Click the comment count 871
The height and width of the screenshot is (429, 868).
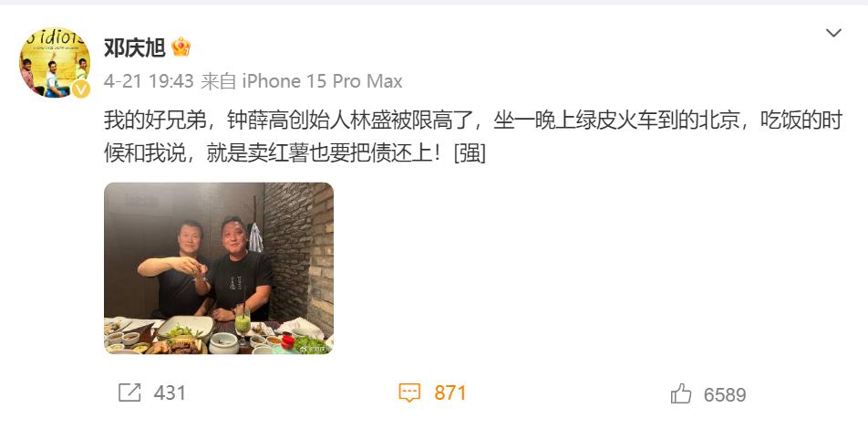[x=450, y=393]
